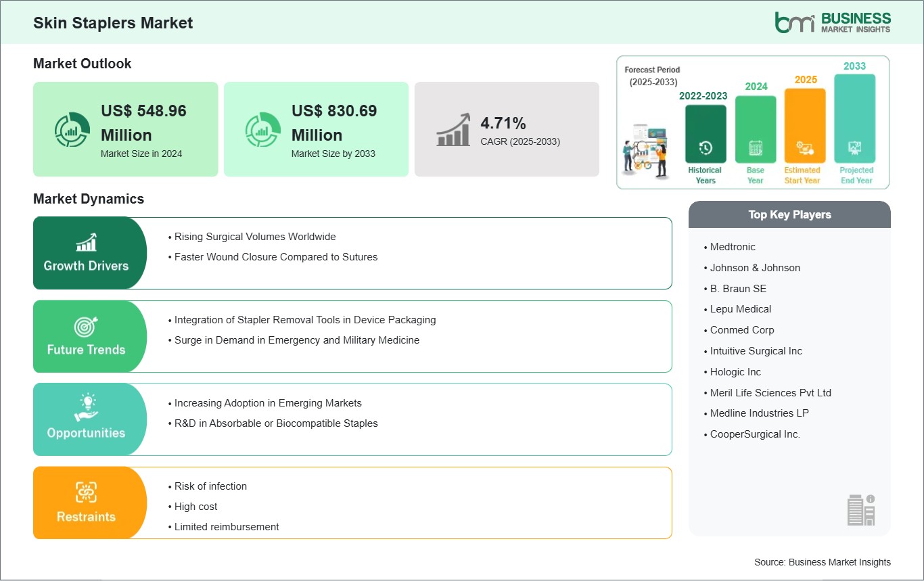Image resolution: width=924 pixels, height=581 pixels.
Task: Select the Top Key Players header
Action: [789, 214]
